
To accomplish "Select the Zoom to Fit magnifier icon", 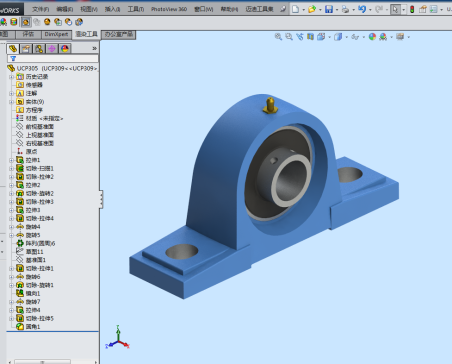I will (x=278, y=37).
